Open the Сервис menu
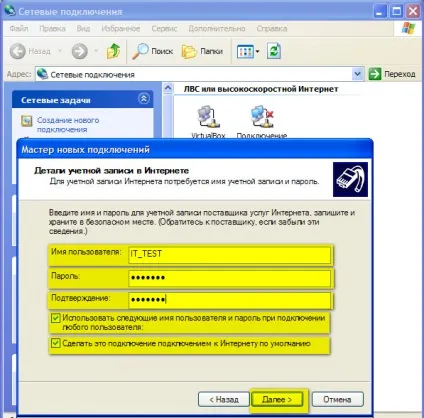The width and height of the screenshot is (424, 418). [164, 29]
